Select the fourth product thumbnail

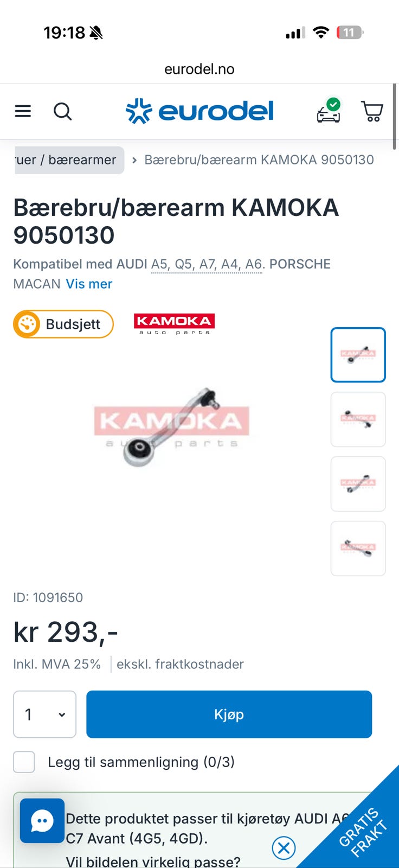click(358, 548)
